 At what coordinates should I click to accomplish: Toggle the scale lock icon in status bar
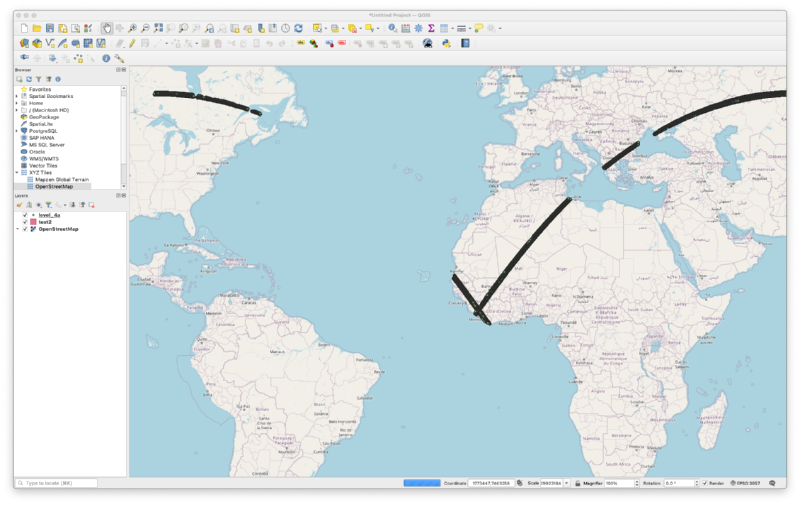(578, 483)
